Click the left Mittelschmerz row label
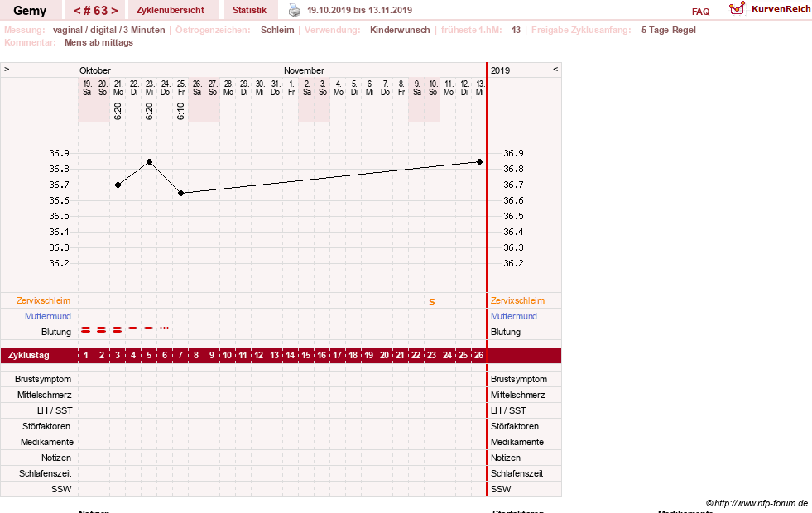Image resolution: width=812 pixels, height=513 pixels. (45, 395)
